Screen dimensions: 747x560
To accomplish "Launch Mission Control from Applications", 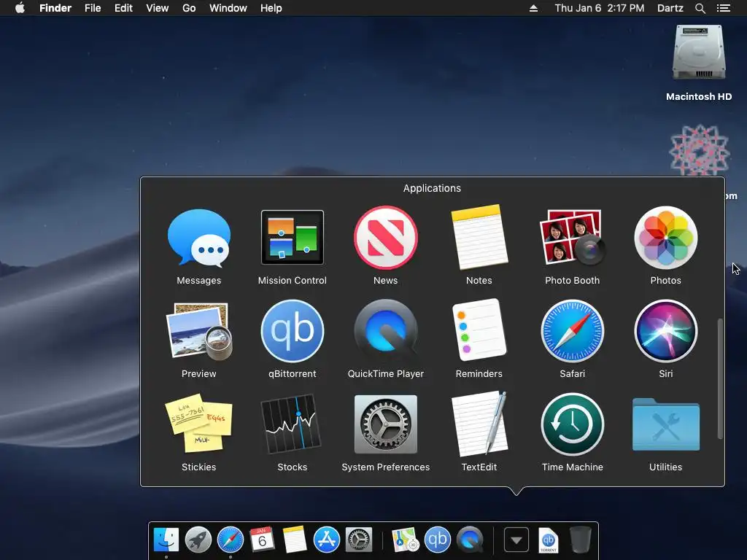I will [x=292, y=238].
